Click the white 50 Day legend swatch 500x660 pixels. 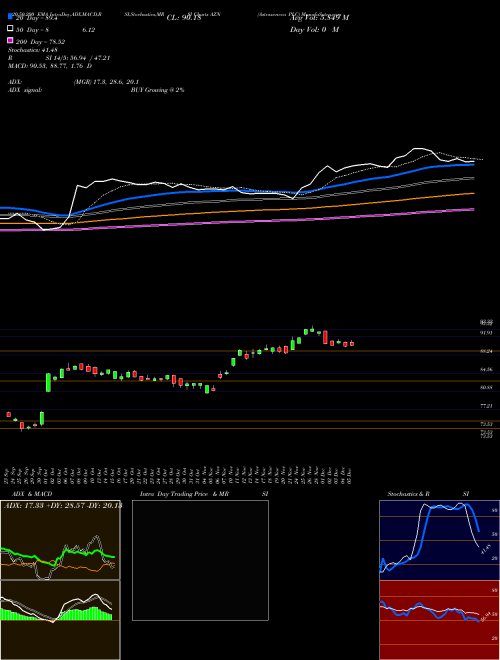(x=10, y=28)
